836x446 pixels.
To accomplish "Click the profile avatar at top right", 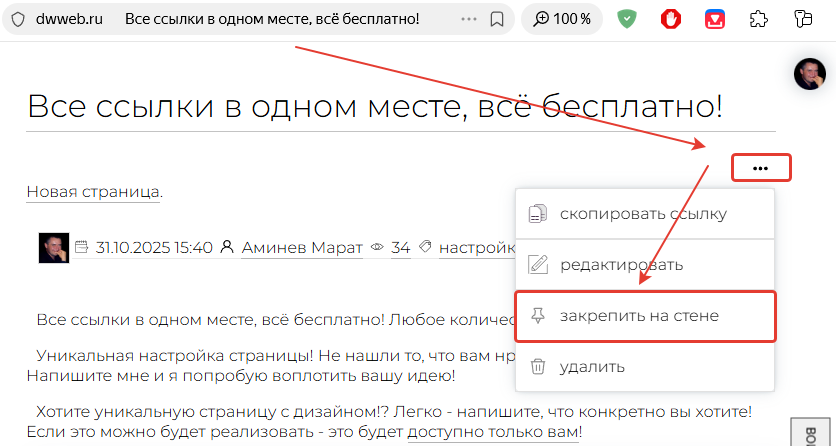I will click(809, 74).
